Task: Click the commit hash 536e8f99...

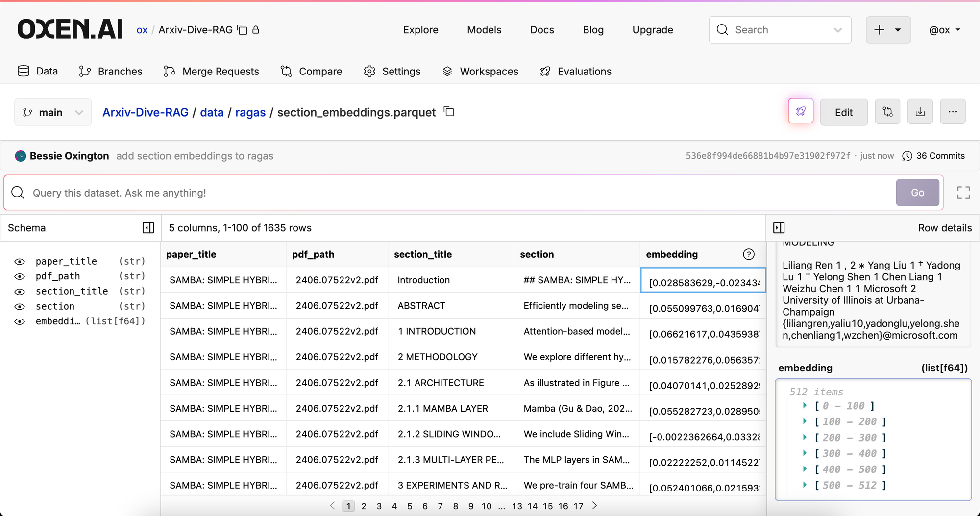Action: click(x=768, y=156)
